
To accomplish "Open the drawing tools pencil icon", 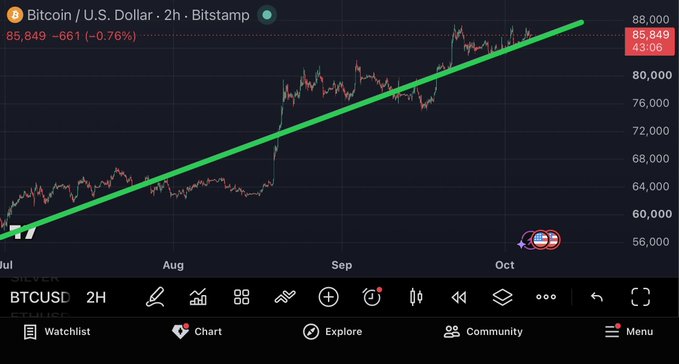I will tap(155, 297).
